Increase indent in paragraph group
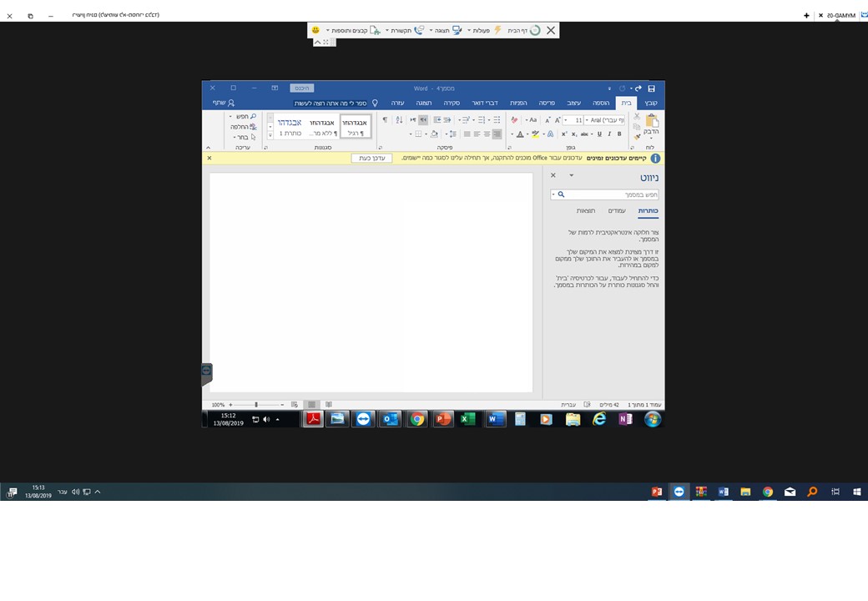Image resolution: width=868 pixels, height=601 pixels. (437, 119)
